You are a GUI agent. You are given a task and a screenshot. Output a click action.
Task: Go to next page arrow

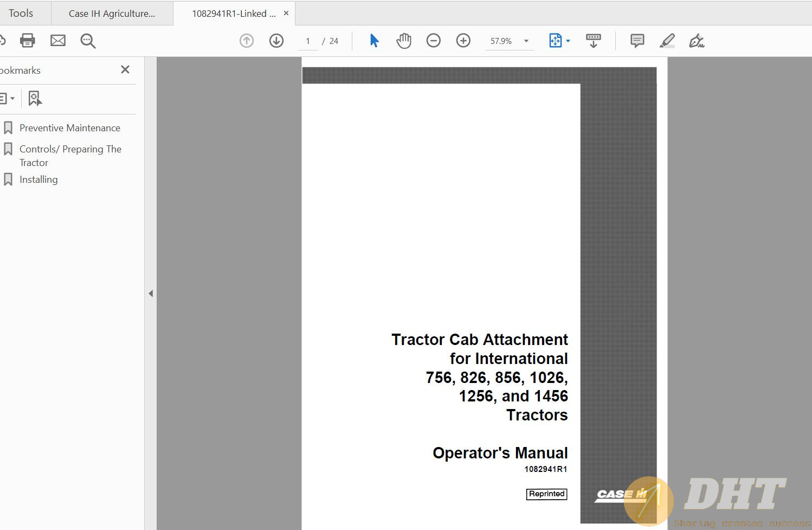[x=276, y=41]
